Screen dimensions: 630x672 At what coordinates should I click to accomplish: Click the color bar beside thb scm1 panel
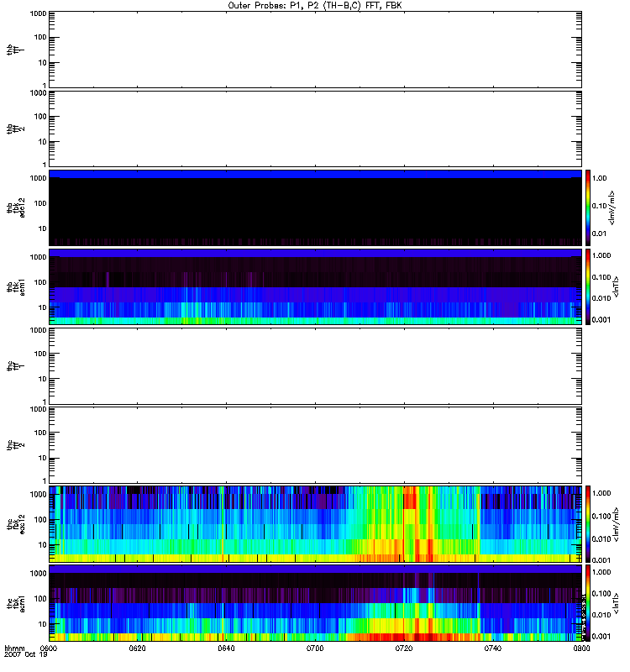point(589,286)
